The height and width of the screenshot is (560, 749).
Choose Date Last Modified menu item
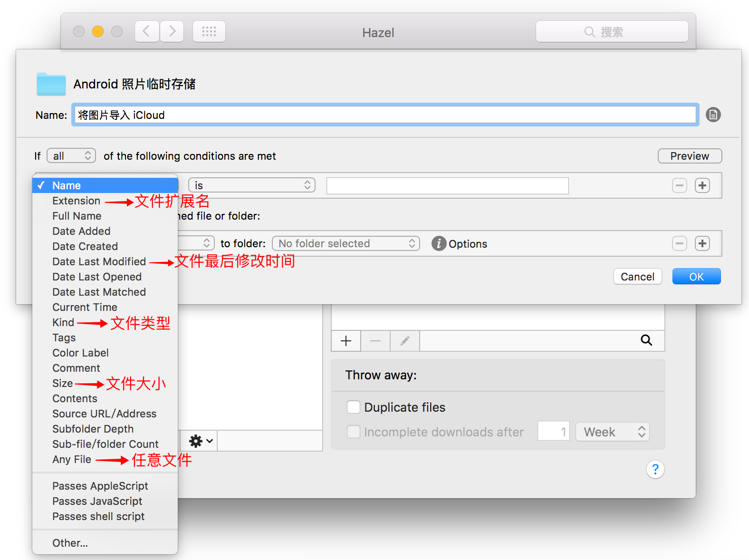click(x=99, y=261)
